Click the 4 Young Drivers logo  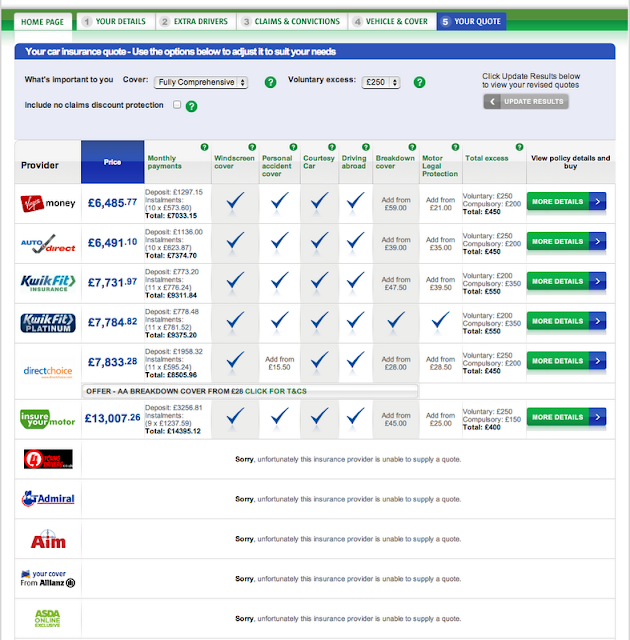48,459
